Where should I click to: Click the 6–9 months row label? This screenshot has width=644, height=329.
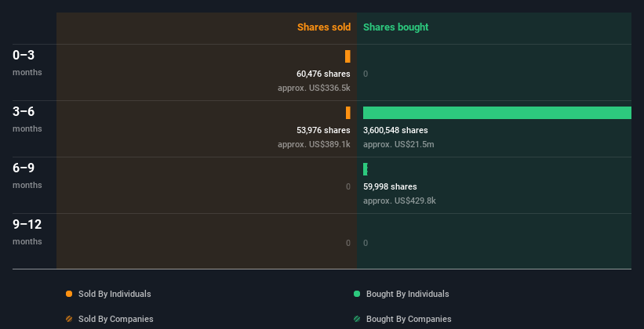(x=27, y=175)
